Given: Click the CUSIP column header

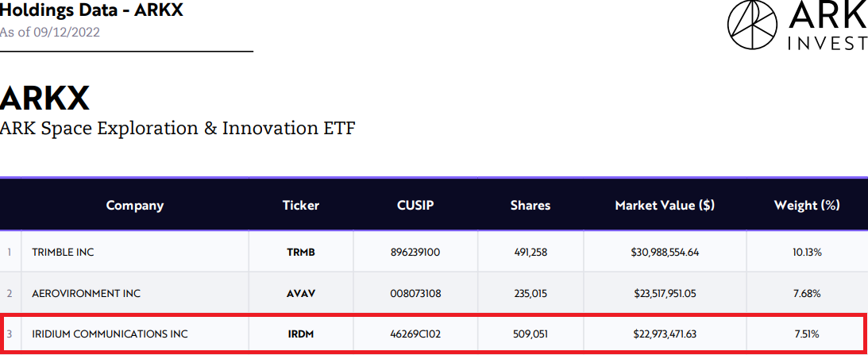Looking at the screenshot, I should pyautogui.click(x=415, y=206).
